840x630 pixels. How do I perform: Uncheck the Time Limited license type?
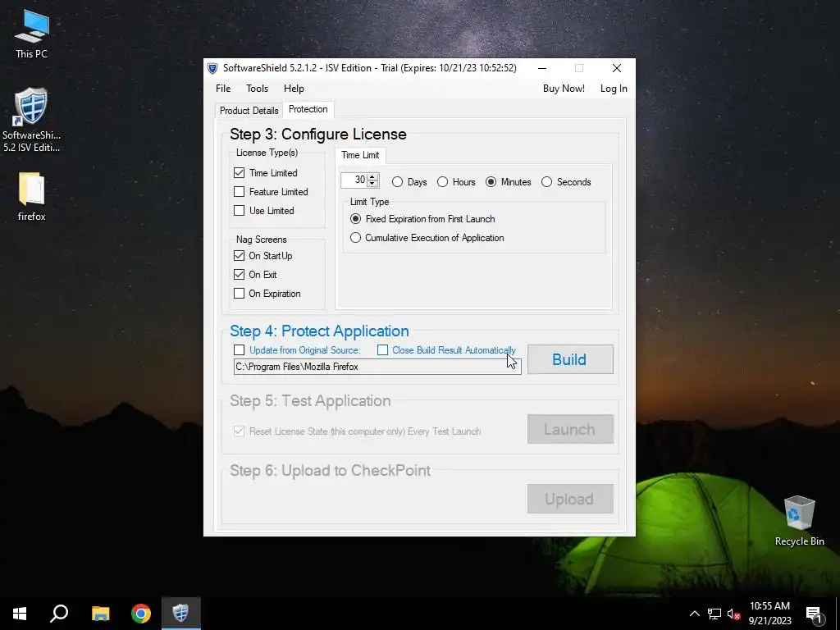tap(239, 173)
